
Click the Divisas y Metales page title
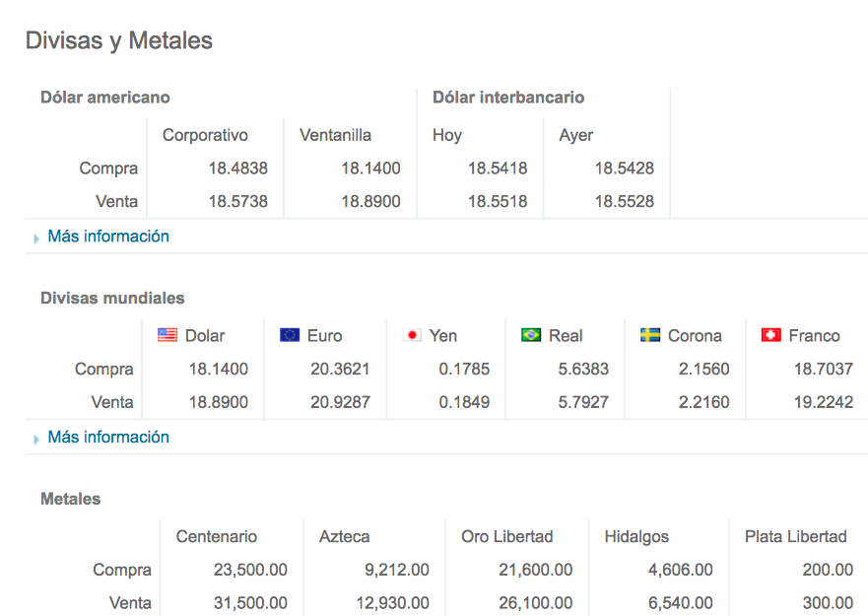pyautogui.click(x=119, y=40)
